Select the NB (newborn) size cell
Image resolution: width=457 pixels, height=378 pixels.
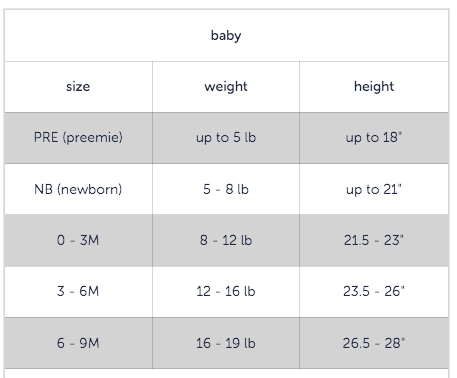[x=78, y=189]
